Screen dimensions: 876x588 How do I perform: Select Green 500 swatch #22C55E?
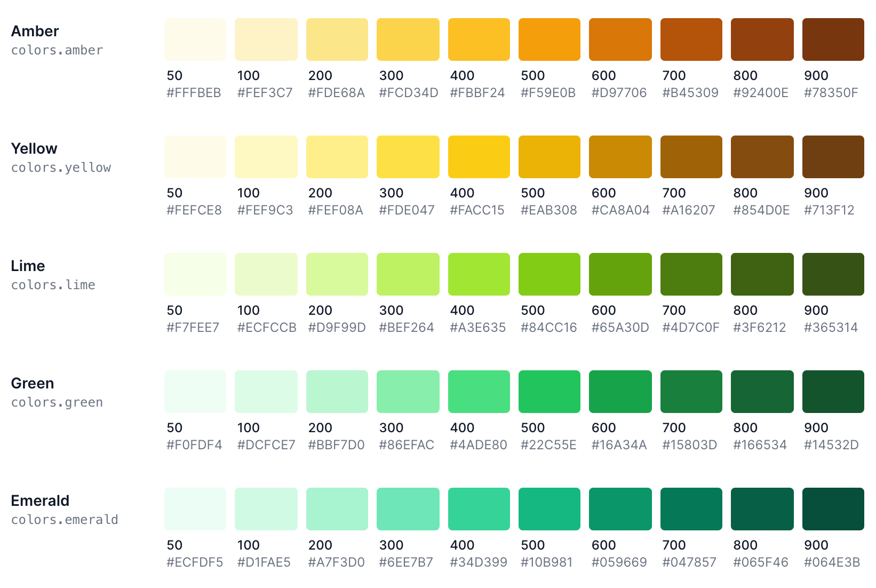(x=550, y=392)
